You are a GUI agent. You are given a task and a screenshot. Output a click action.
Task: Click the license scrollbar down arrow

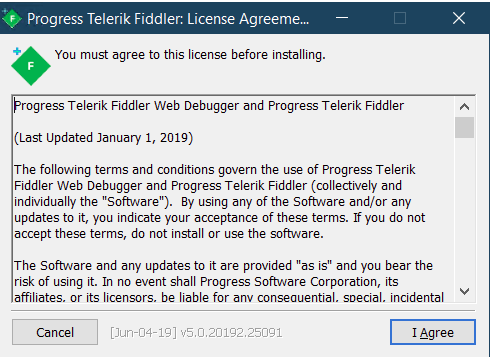[x=464, y=291]
